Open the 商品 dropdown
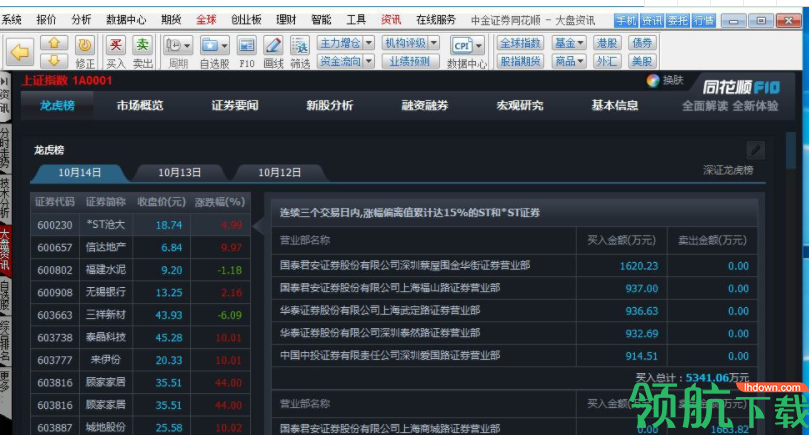The width and height of the screenshot is (809, 435). [569, 61]
